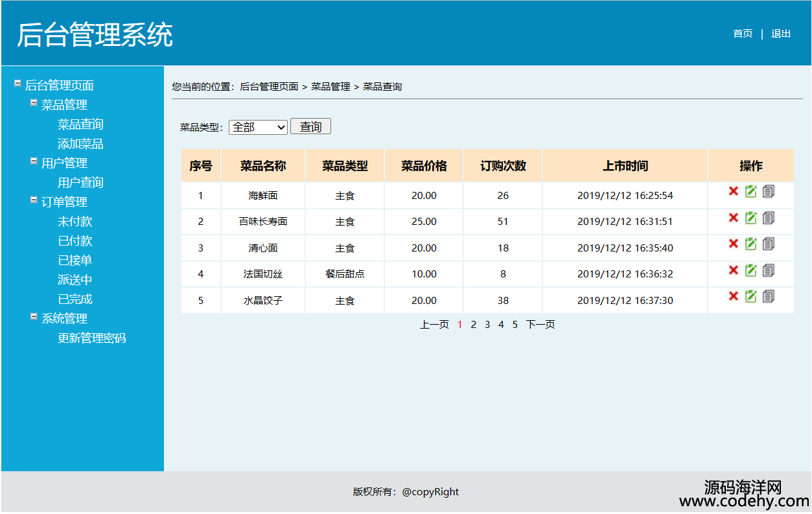Jump to page 5 in pagination
The width and height of the screenshot is (812, 514).
(x=515, y=325)
